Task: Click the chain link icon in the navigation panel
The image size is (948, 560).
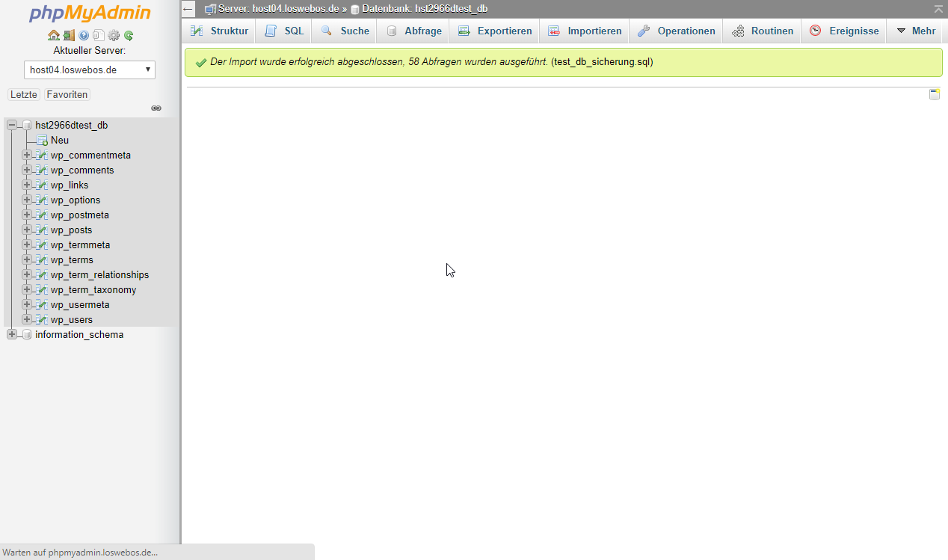Action: pos(156,108)
